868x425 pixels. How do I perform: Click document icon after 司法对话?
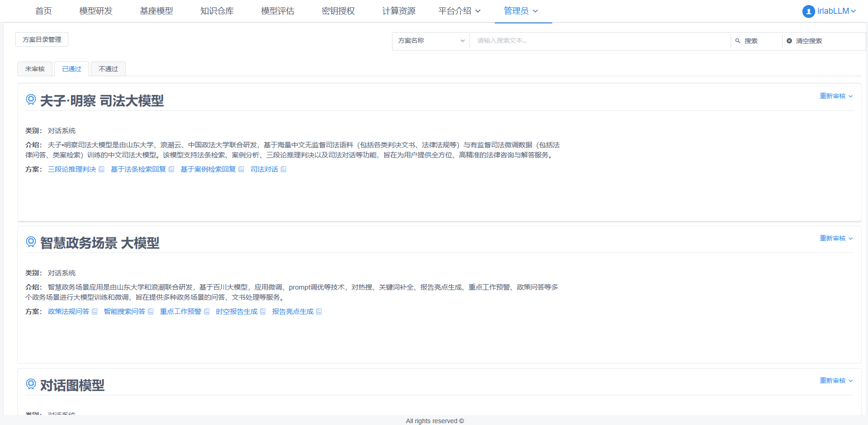[283, 169]
